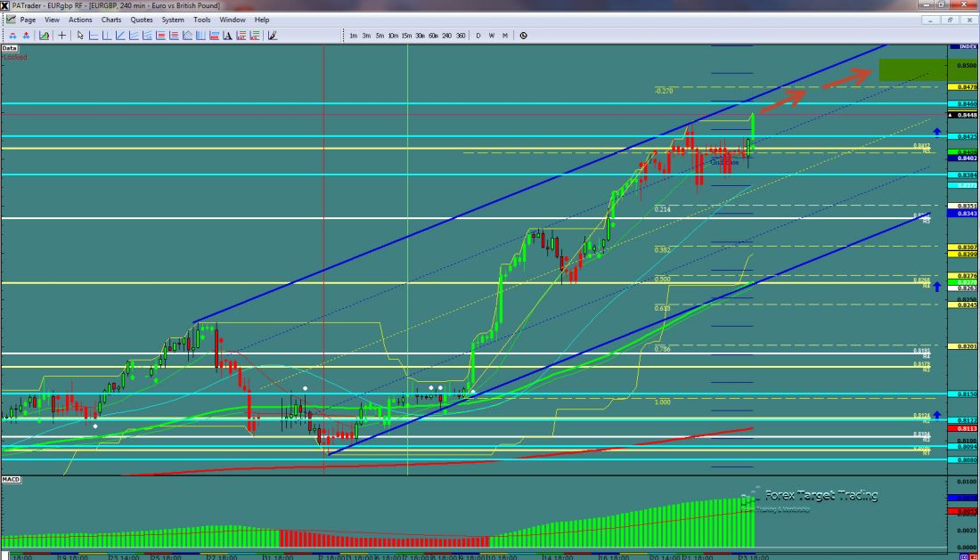
Task: Open the Quotes menu
Action: coord(140,20)
